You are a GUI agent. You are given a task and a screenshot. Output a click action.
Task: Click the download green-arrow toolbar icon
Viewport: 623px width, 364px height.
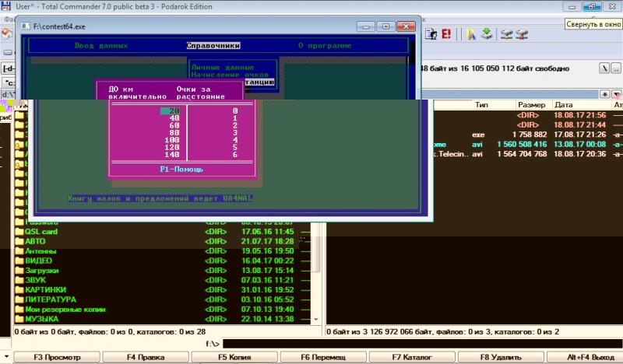tap(486, 34)
